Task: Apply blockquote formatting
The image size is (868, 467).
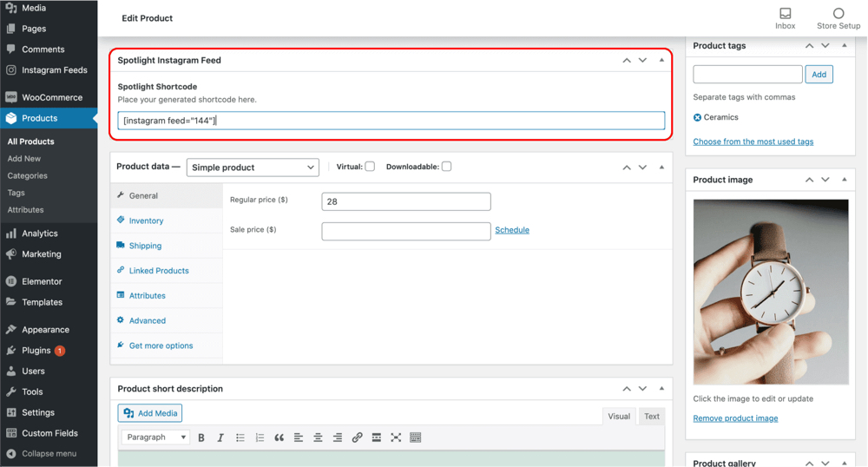Action: [279, 437]
